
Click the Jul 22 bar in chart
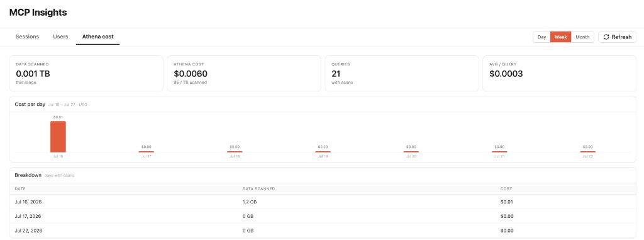coord(588,152)
